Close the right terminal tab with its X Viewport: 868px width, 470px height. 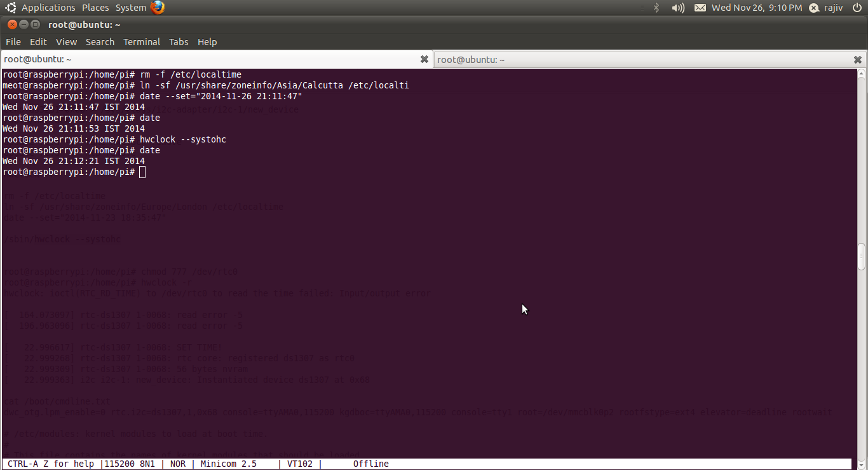pyautogui.click(x=858, y=59)
